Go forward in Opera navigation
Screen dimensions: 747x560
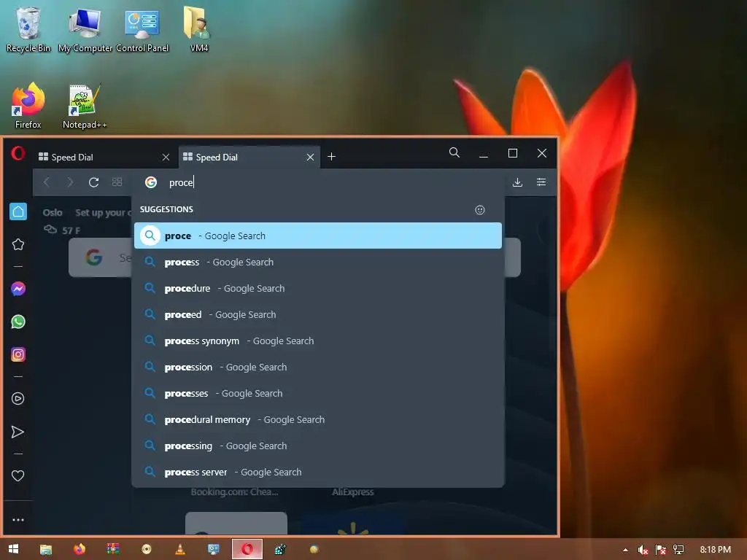pyautogui.click(x=70, y=182)
